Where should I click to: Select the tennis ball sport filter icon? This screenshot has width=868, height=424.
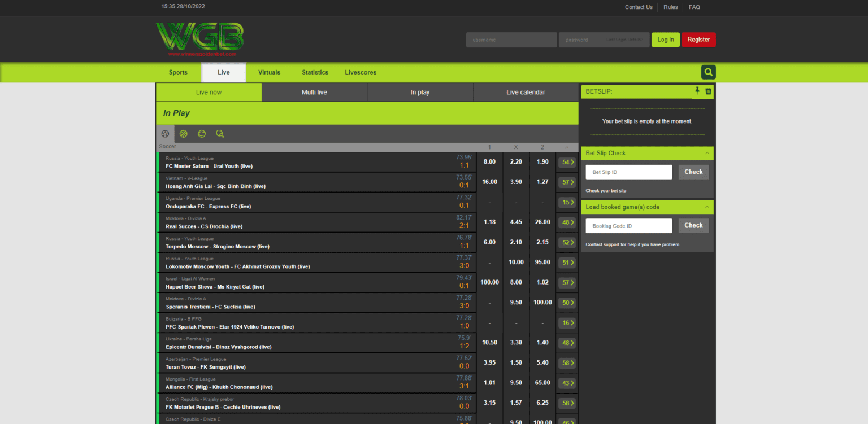[202, 134]
